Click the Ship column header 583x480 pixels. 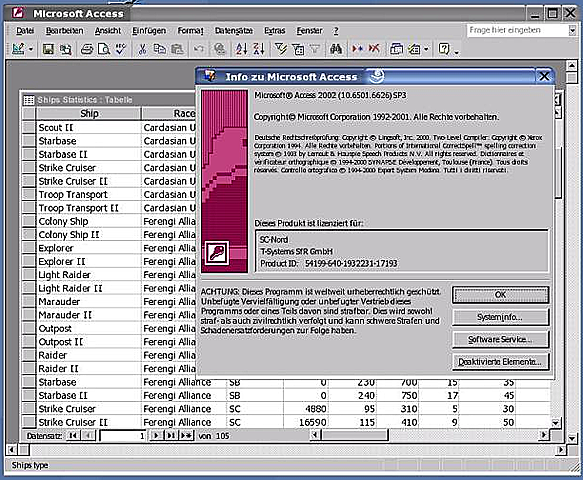(x=89, y=113)
